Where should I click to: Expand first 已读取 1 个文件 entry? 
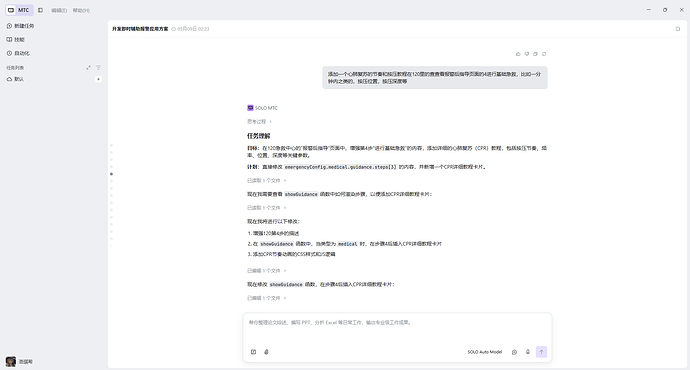pyautogui.click(x=266, y=180)
